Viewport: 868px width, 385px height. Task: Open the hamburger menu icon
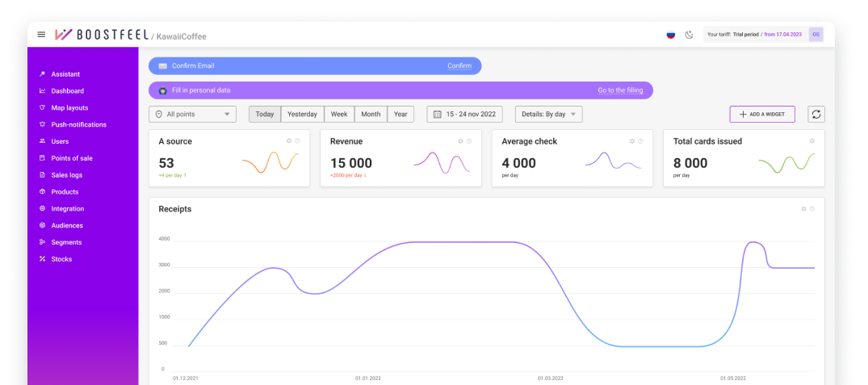41,34
